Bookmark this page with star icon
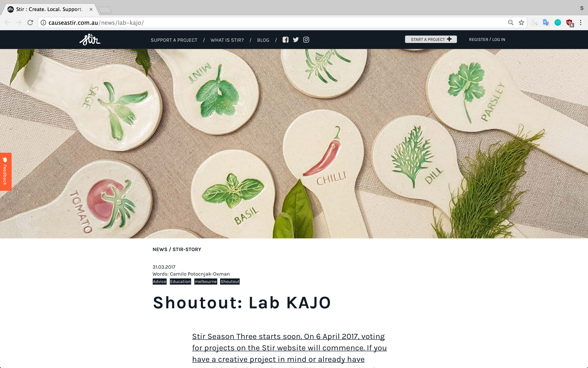Viewport: 588px width, 368px height. click(521, 23)
